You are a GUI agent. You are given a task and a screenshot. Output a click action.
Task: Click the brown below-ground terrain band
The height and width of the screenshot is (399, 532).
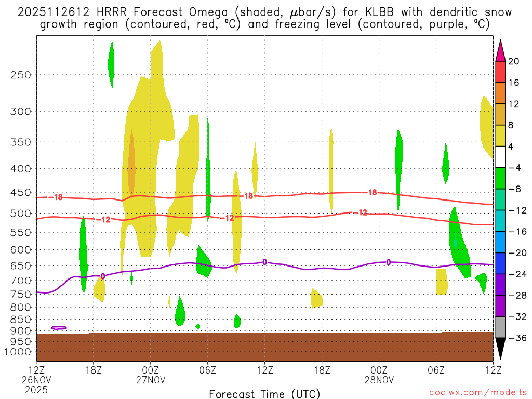click(x=264, y=347)
